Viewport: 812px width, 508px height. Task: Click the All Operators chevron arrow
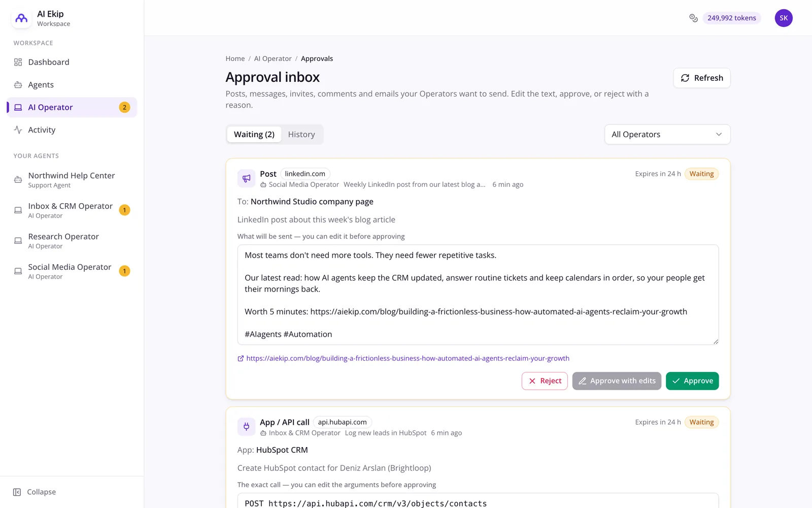point(719,135)
